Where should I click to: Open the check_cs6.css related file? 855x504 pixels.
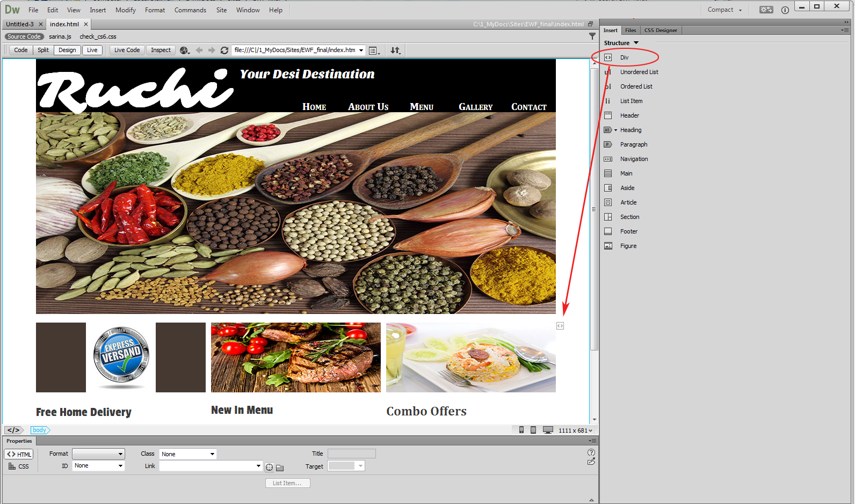pyautogui.click(x=98, y=36)
